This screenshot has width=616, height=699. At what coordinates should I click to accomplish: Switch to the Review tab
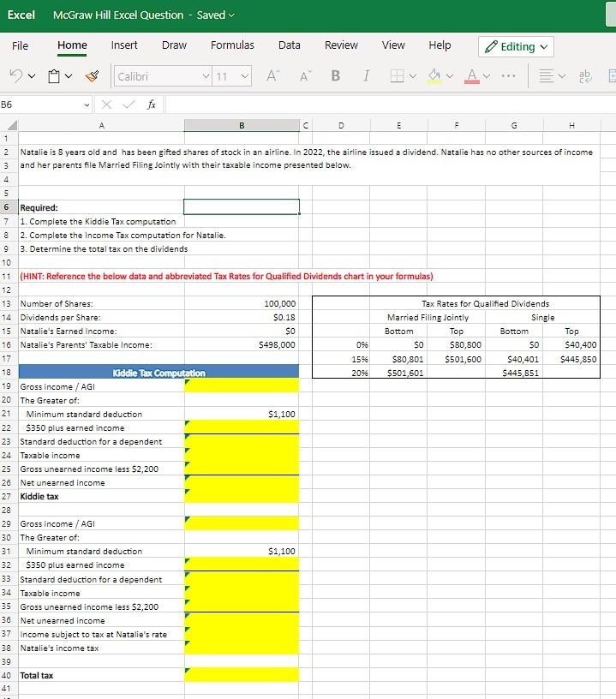click(x=341, y=45)
